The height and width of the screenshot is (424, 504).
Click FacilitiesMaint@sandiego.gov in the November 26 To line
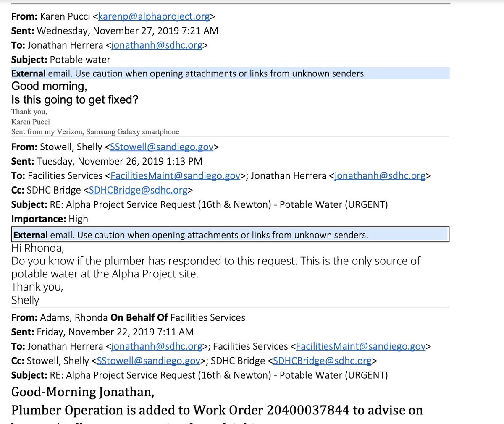tap(175, 175)
